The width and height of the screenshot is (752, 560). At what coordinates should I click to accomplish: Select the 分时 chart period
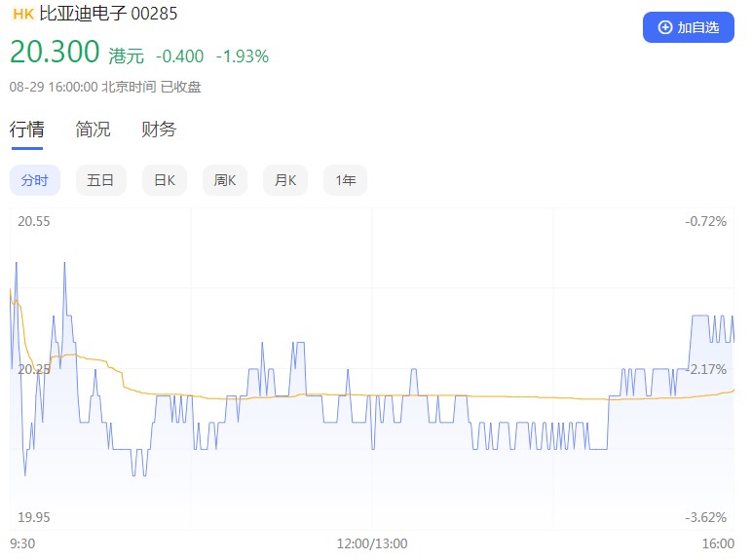[x=35, y=180]
